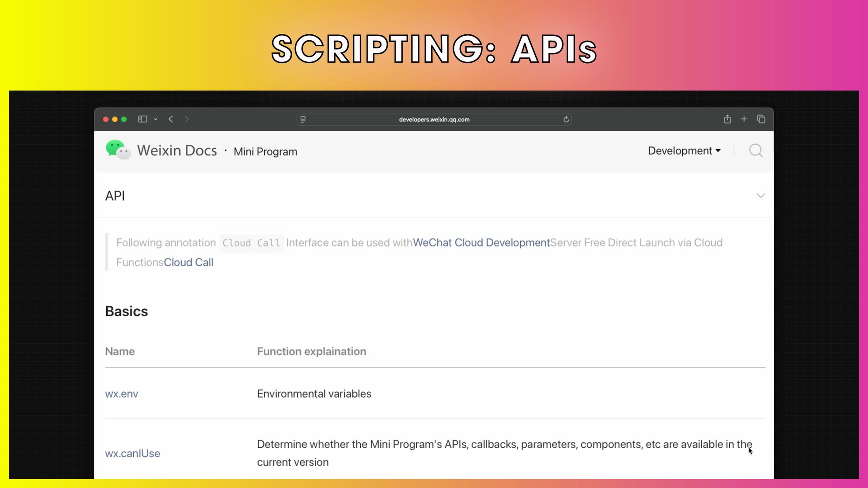The width and height of the screenshot is (868, 488).
Task: Expand the Development dropdown menu
Action: pos(684,150)
